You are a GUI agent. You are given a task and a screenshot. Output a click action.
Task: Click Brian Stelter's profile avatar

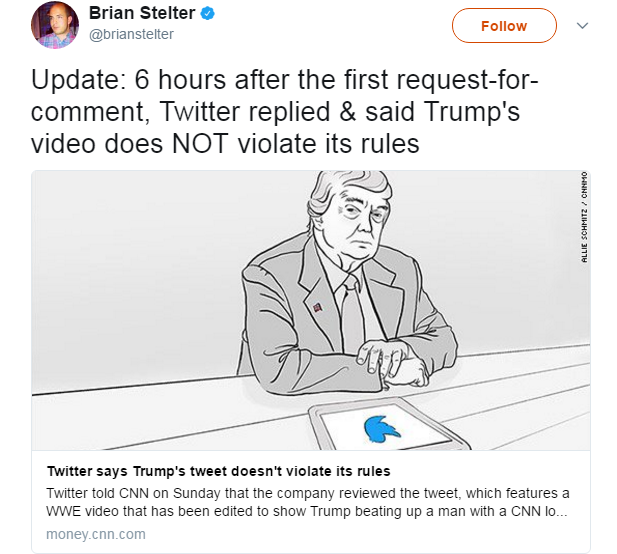(x=53, y=24)
